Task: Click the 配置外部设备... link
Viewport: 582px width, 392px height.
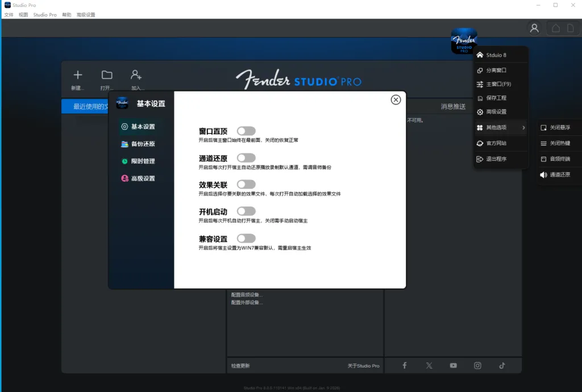Action: (x=247, y=303)
